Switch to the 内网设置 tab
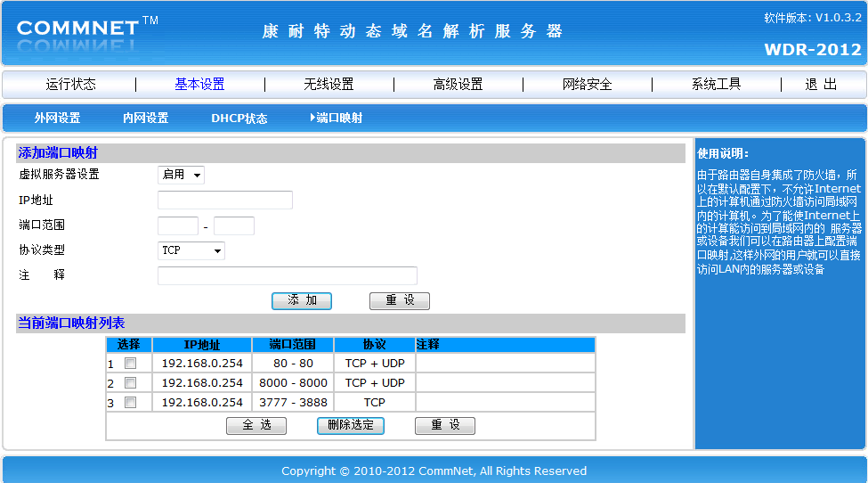The width and height of the screenshot is (868, 483). pos(145,118)
